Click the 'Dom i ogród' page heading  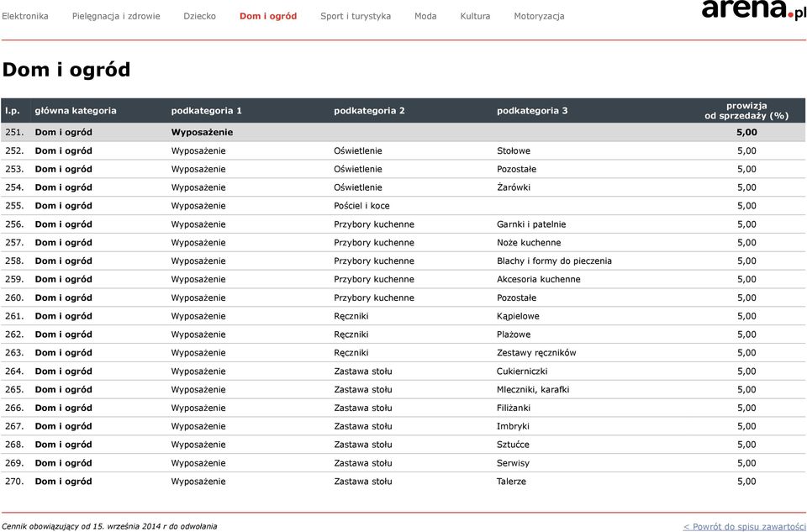[66, 70]
